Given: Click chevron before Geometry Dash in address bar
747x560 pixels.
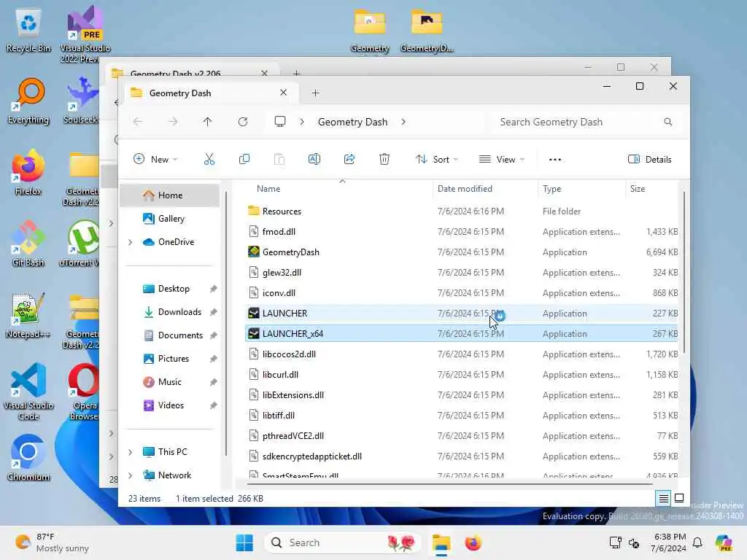Looking at the screenshot, I should (x=302, y=122).
